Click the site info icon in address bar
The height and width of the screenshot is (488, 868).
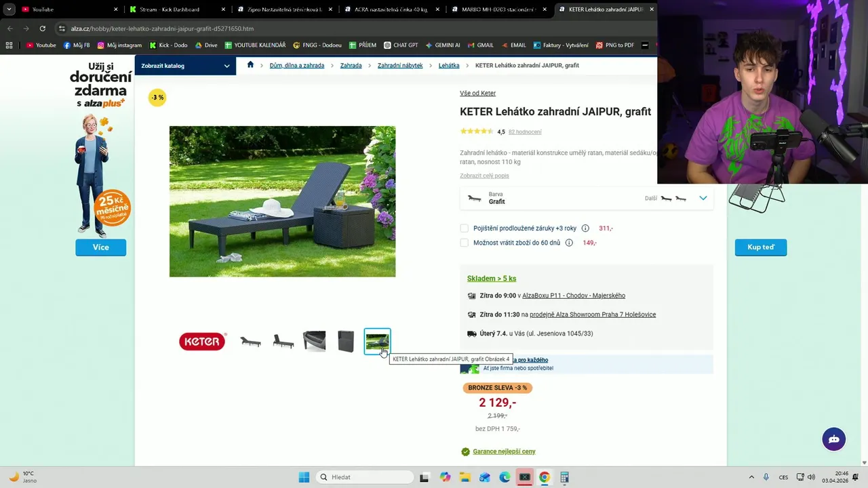tap(62, 28)
